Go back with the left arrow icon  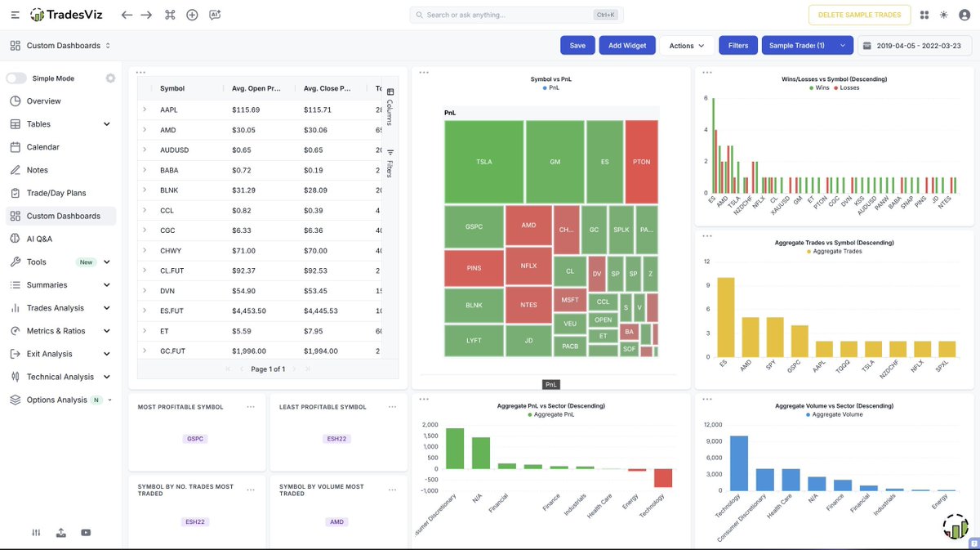[x=126, y=15]
